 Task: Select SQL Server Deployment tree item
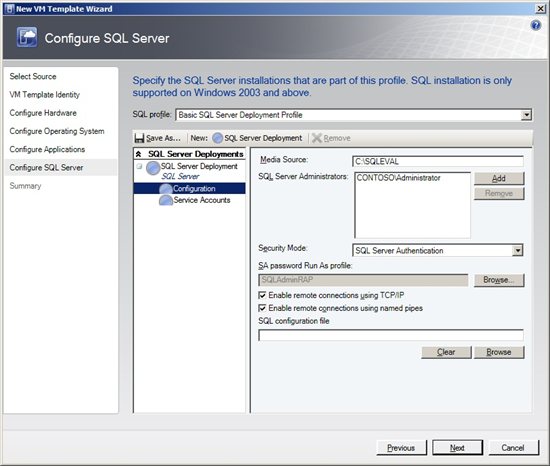(199, 166)
